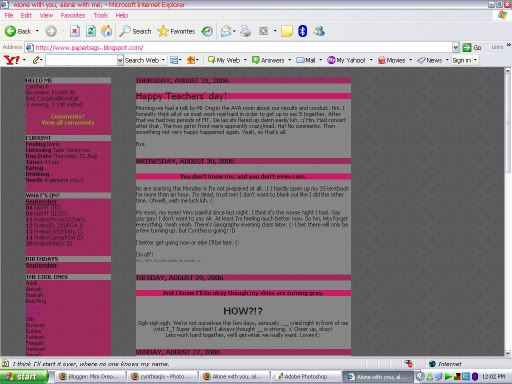
Task: Click the Happy Teachers' day! post title
Action: [181, 96]
